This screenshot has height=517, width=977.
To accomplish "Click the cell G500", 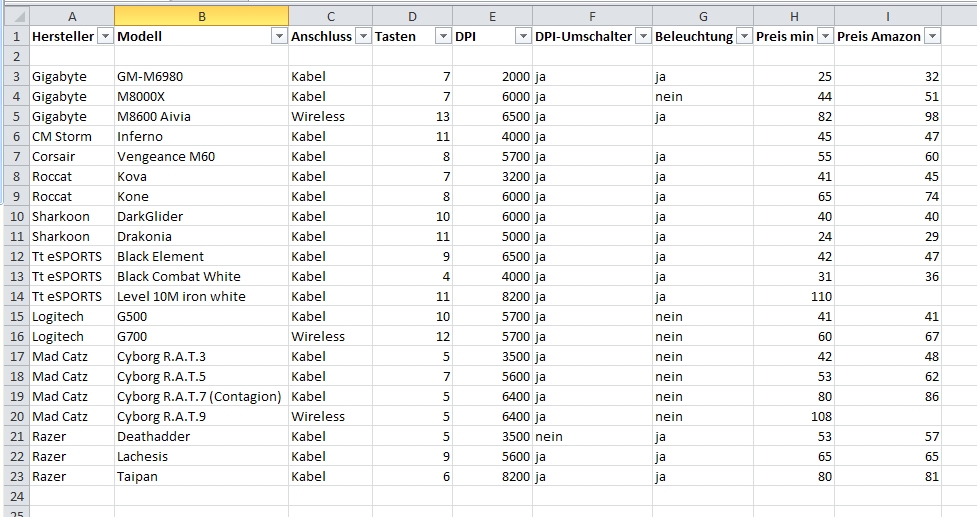I will pyautogui.click(x=201, y=316).
